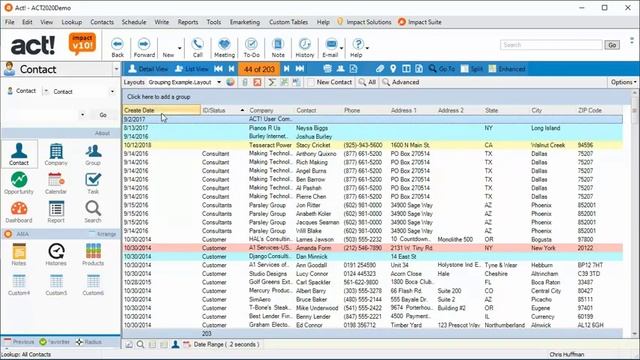Click the Advanced lookup button

(401, 82)
